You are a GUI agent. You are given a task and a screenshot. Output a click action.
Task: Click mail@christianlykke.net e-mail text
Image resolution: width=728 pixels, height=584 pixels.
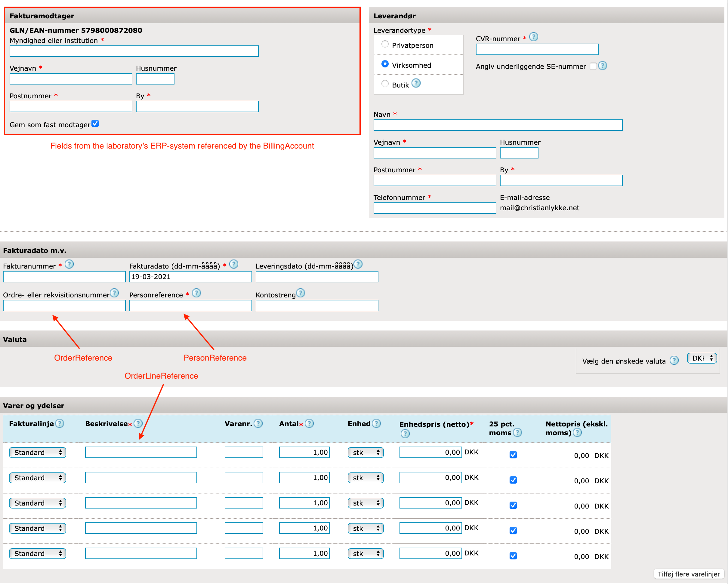coord(540,208)
